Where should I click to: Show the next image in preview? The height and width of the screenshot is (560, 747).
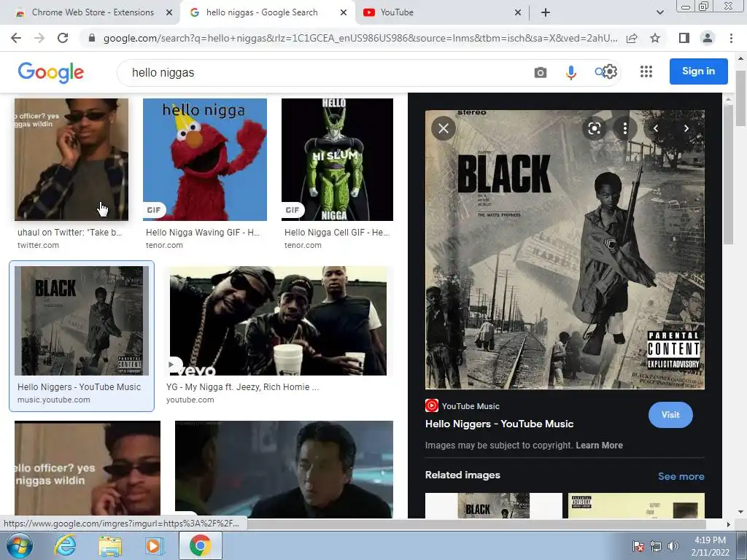click(686, 128)
